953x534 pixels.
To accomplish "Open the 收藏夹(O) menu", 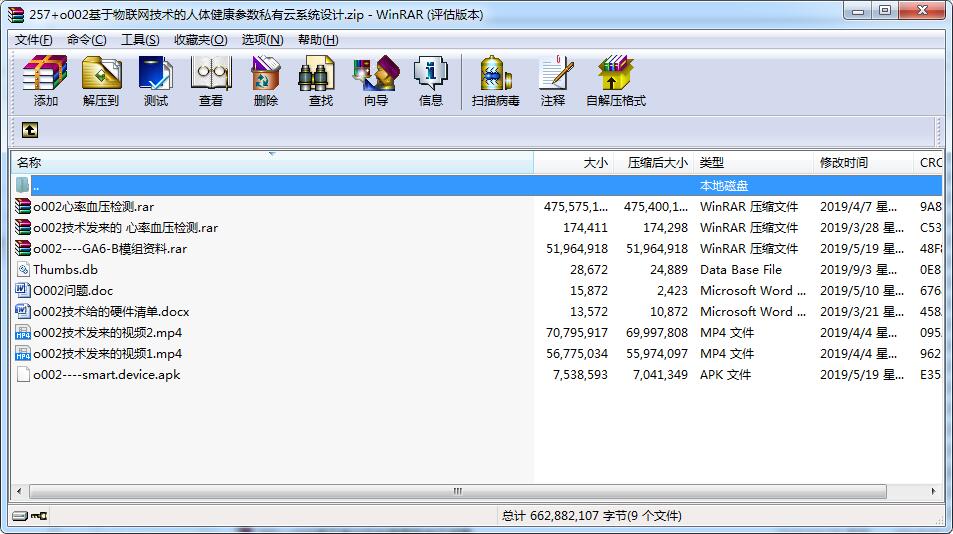I will (201, 39).
